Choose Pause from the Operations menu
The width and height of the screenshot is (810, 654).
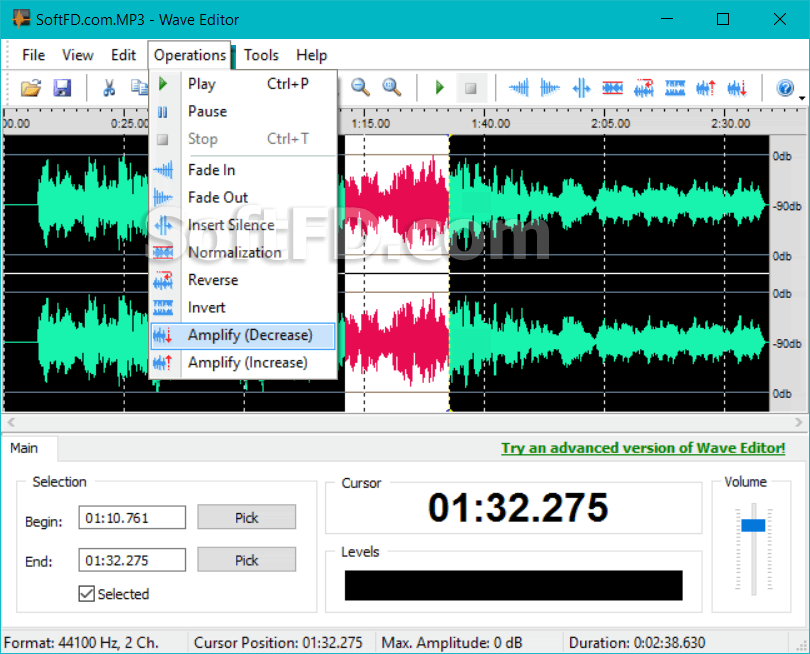point(243,111)
